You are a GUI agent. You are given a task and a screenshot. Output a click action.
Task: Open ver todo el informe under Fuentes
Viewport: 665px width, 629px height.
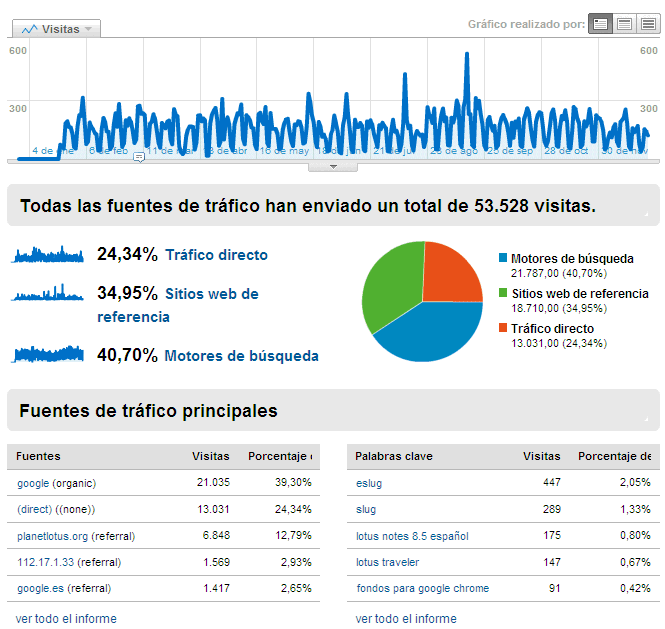click(x=66, y=618)
